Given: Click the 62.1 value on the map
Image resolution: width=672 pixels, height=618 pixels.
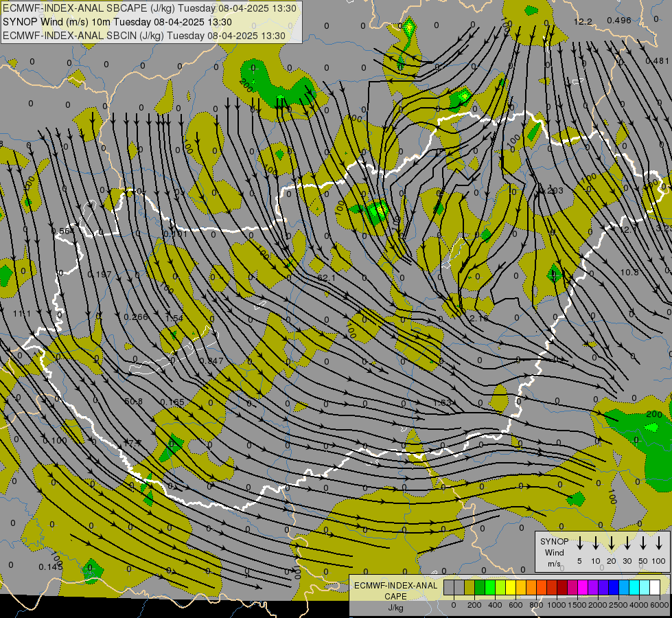Looking at the screenshot, I should point(327,278).
